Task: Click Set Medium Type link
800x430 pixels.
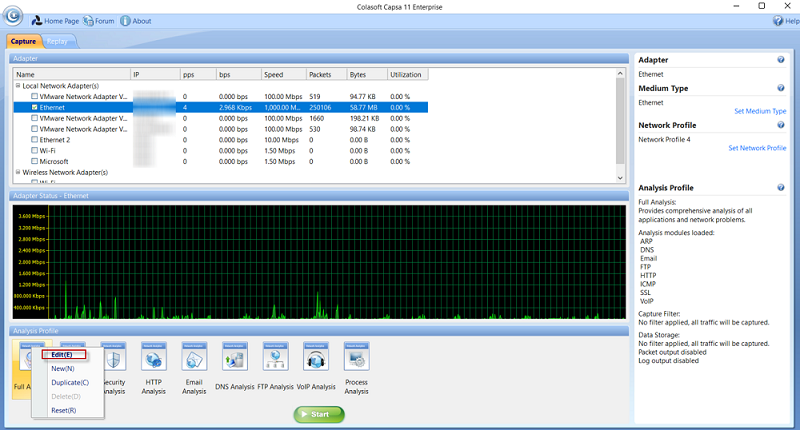Action: tap(760, 111)
